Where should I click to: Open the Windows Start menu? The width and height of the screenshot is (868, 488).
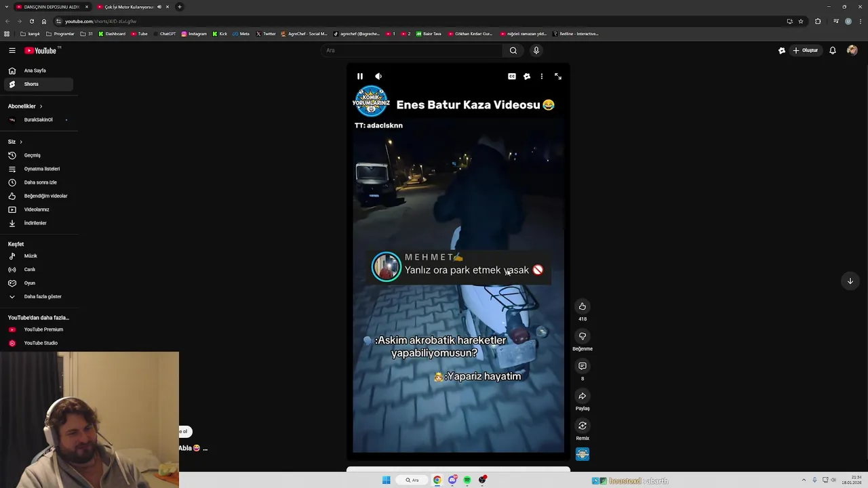(x=387, y=480)
